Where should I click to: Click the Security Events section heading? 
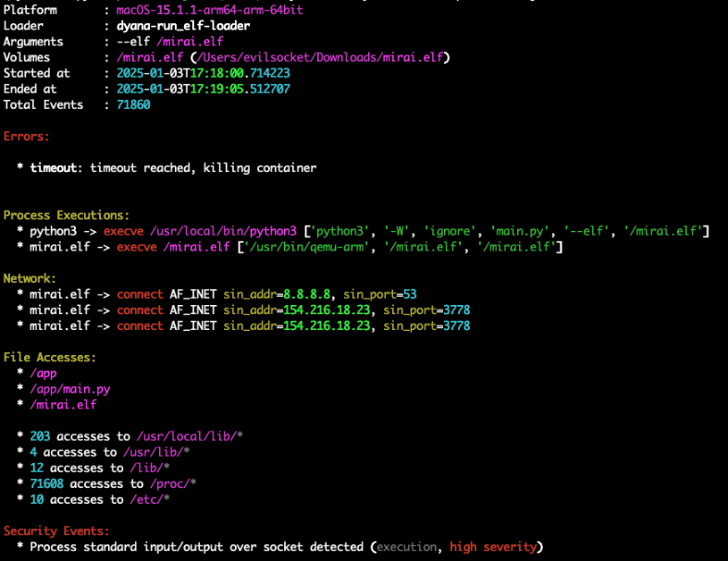pos(56,531)
